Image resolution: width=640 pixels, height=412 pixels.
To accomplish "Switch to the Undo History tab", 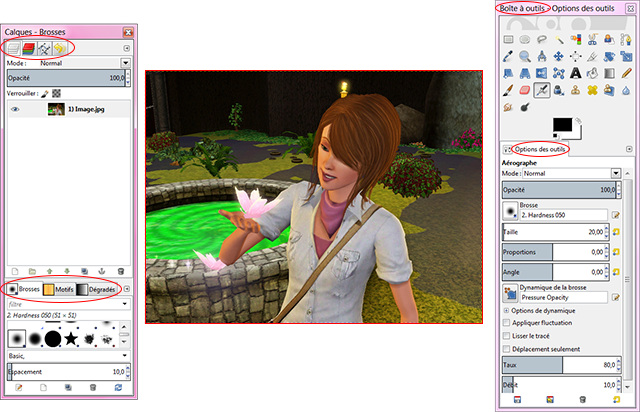I will click(60, 49).
